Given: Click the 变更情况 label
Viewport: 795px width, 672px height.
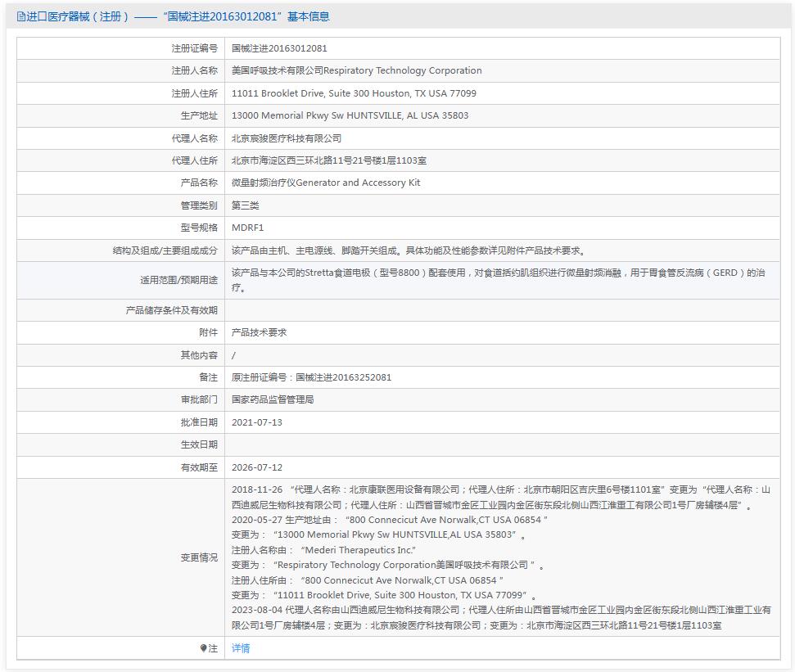Looking at the screenshot, I should pyautogui.click(x=199, y=557).
